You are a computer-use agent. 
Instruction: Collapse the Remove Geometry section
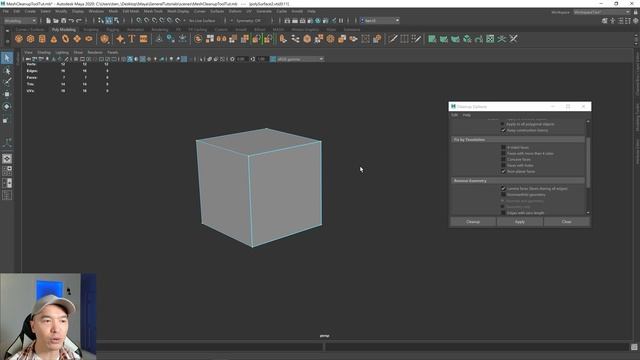[518, 181]
